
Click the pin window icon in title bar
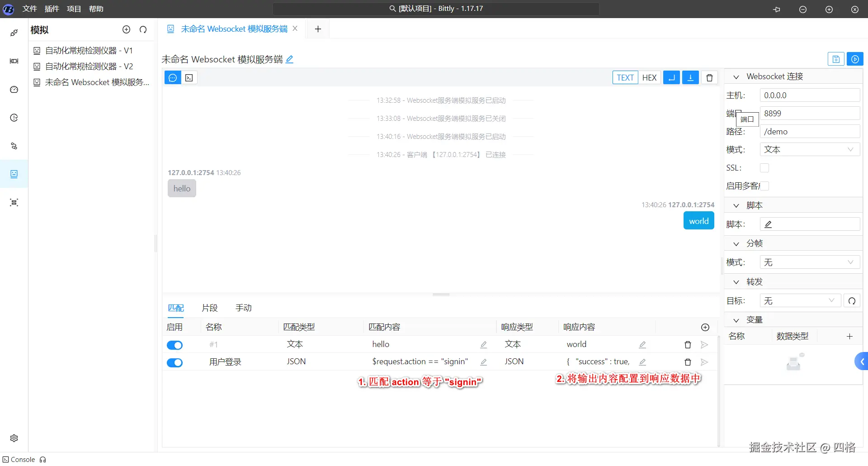pyautogui.click(x=777, y=9)
